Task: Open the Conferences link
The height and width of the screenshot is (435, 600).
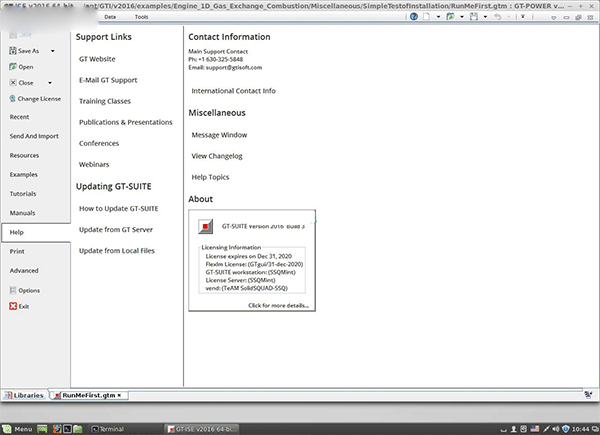Action: click(99, 143)
